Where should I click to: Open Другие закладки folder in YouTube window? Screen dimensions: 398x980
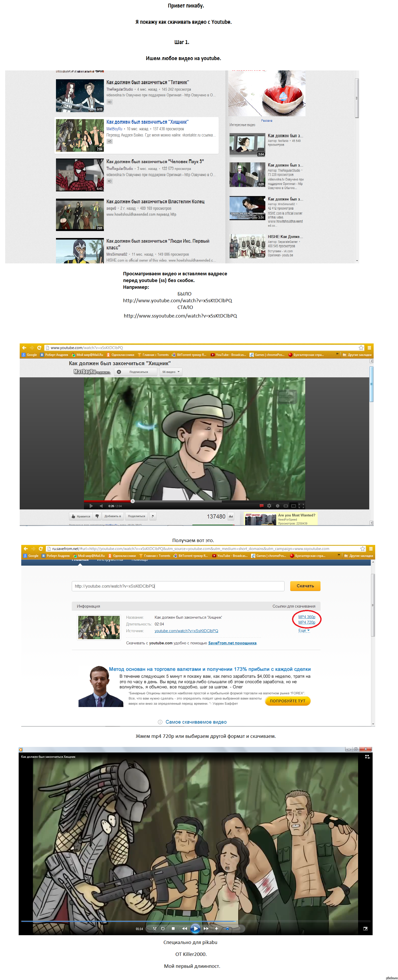pos(357,355)
